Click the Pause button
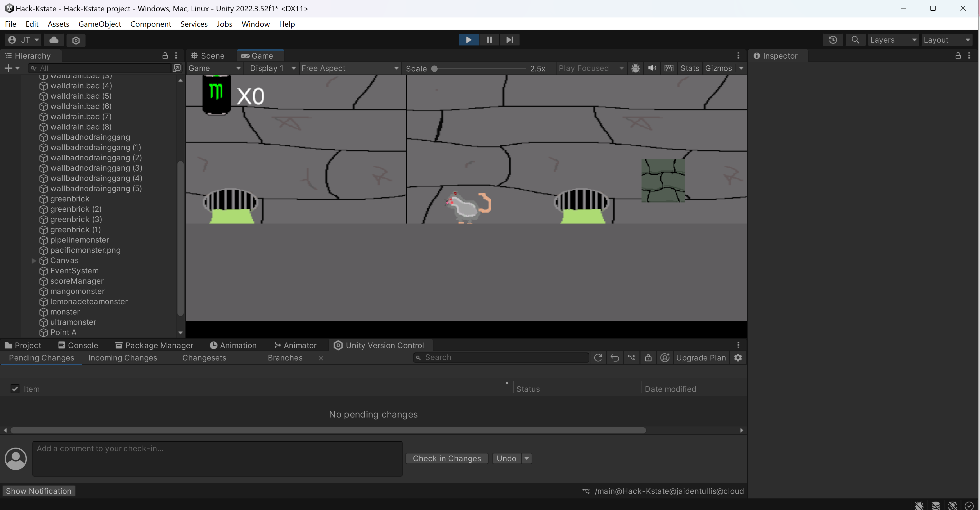The width and height of the screenshot is (980, 510). [489, 40]
